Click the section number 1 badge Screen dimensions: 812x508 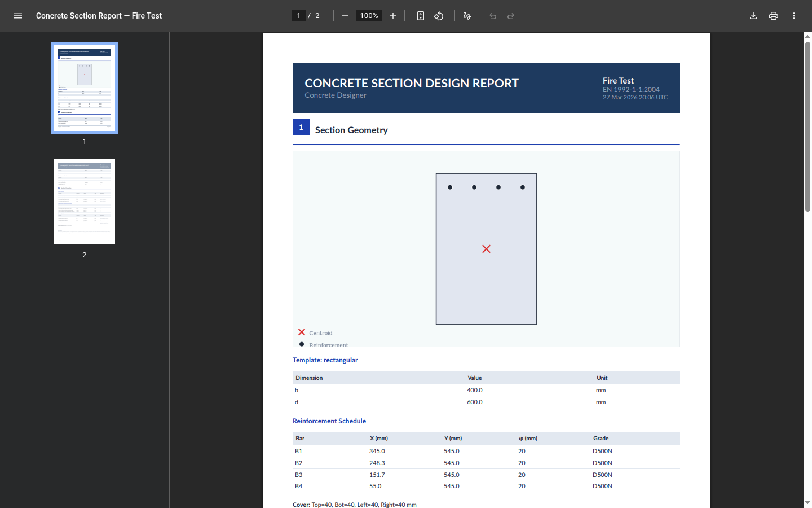301,127
